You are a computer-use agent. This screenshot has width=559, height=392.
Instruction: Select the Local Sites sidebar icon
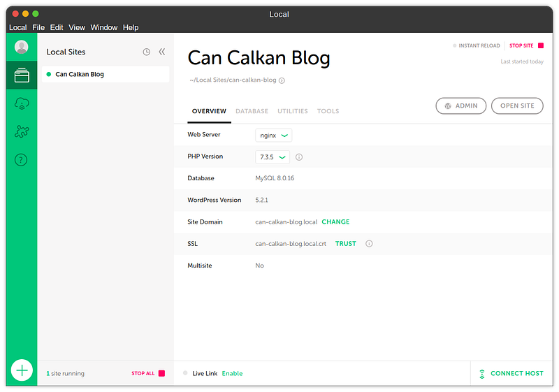click(x=22, y=75)
